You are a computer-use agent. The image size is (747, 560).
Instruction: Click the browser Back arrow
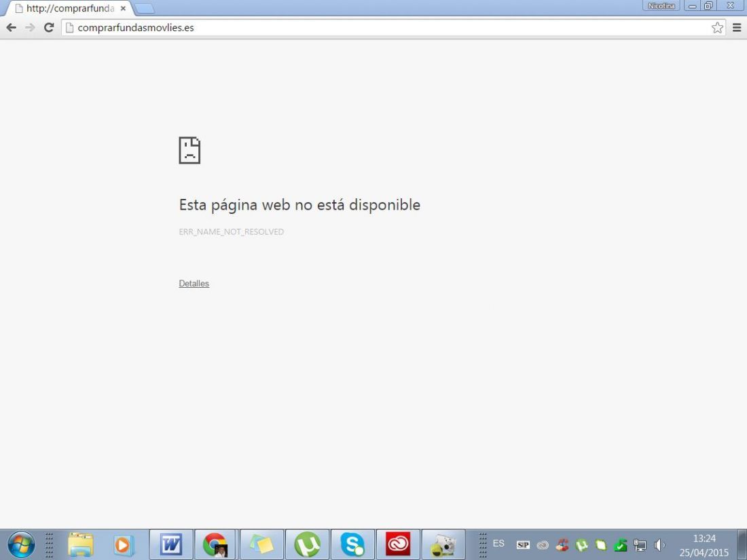click(x=12, y=28)
